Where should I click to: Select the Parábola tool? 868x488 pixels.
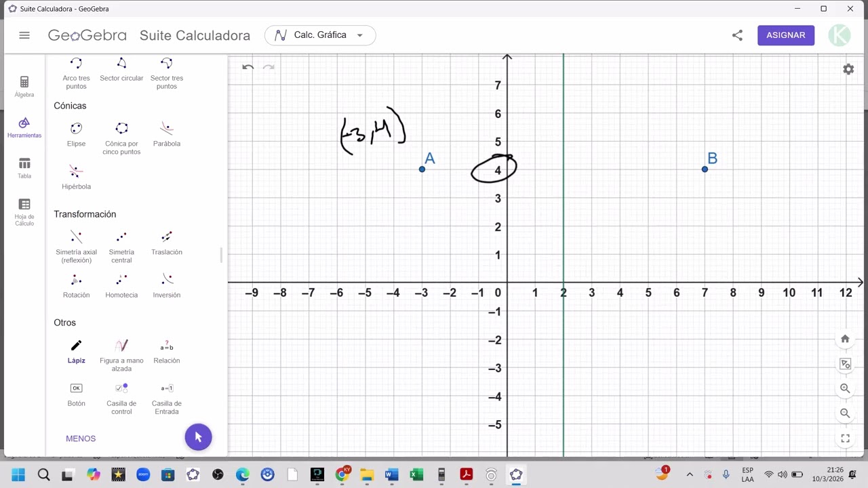tap(167, 134)
